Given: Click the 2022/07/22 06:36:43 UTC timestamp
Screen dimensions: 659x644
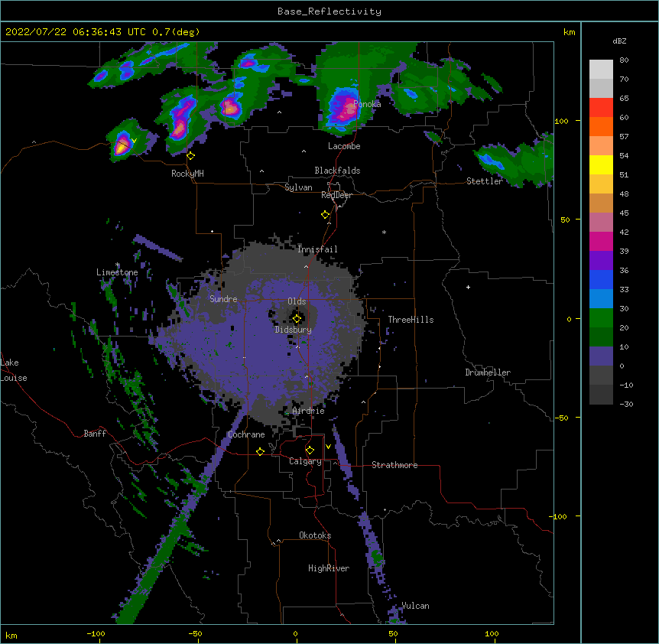Looking at the screenshot, I should pos(75,32).
